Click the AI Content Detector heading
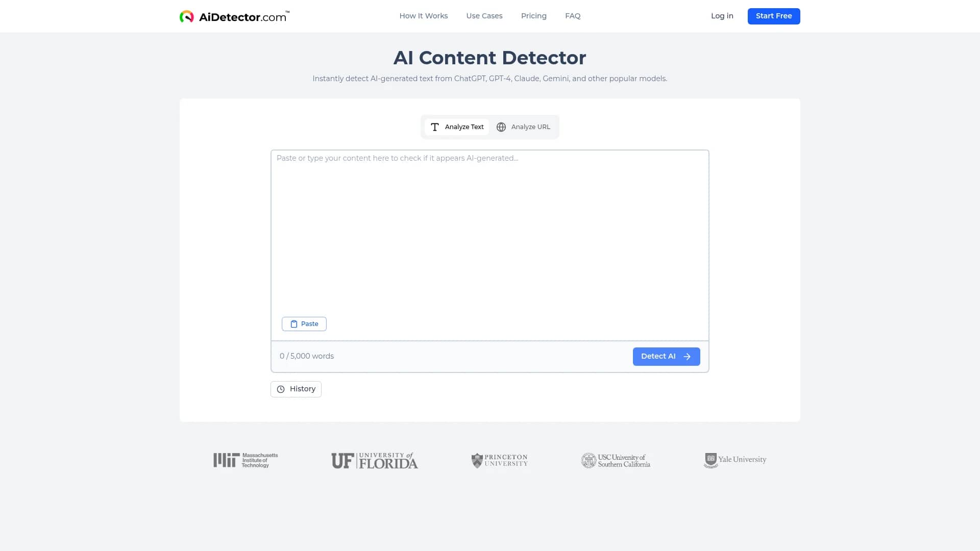This screenshot has height=551, width=980. (489, 58)
